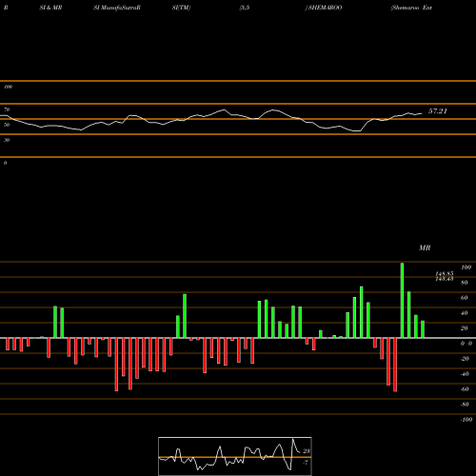Screen dimensions: 476x476
Task: Select the value '143.43' in the MR panel
Action: click(445, 279)
